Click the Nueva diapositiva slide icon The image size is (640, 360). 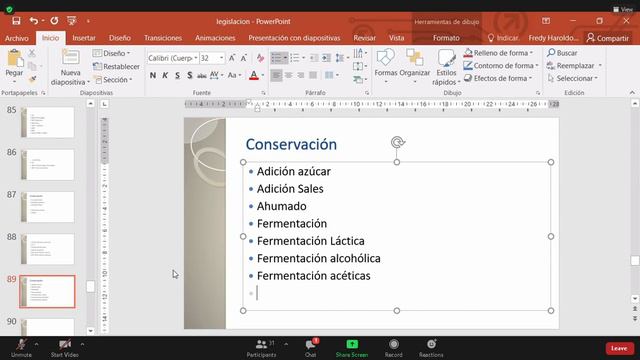[x=71, y=58]
